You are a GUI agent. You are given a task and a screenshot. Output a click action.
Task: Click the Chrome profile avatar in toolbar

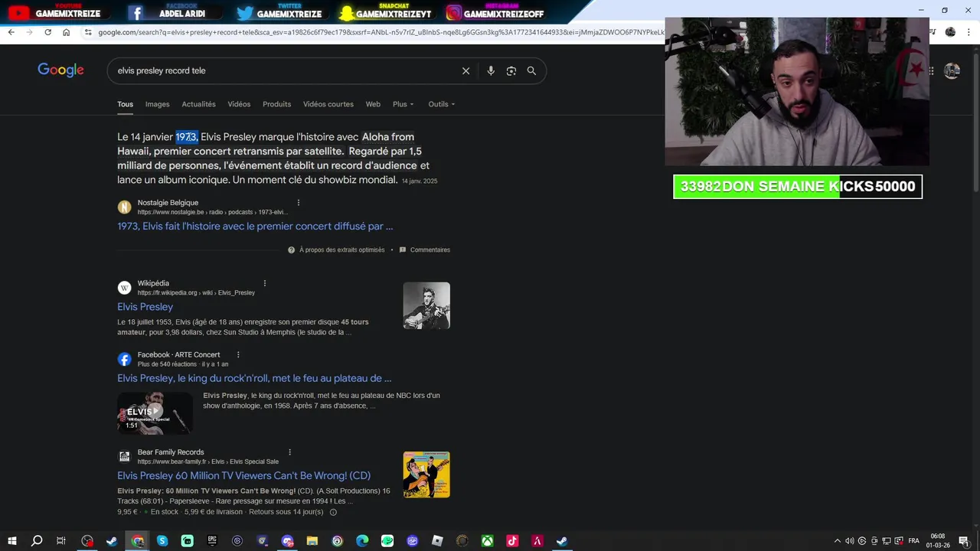(x=950, y=32)
